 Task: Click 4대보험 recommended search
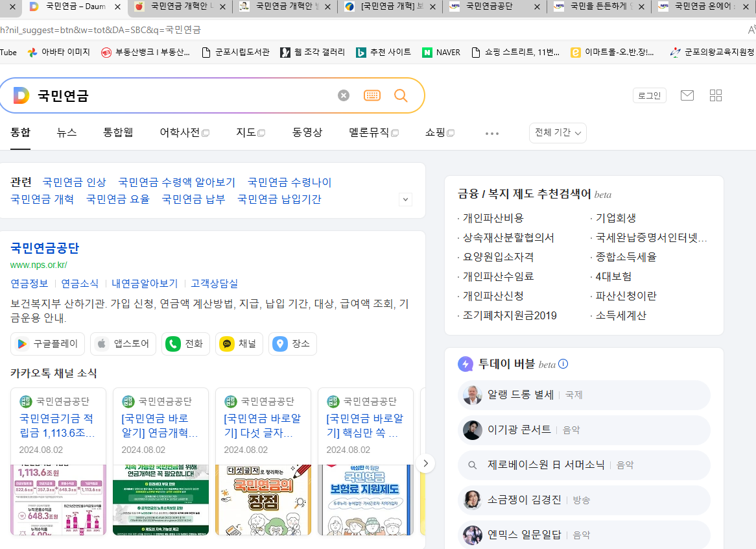pos(613,276)
